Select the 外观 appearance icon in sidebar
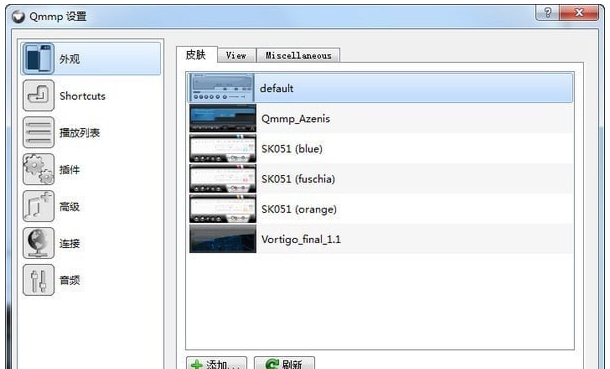This screenshot has height=369, width=610. tap(38, 59)
